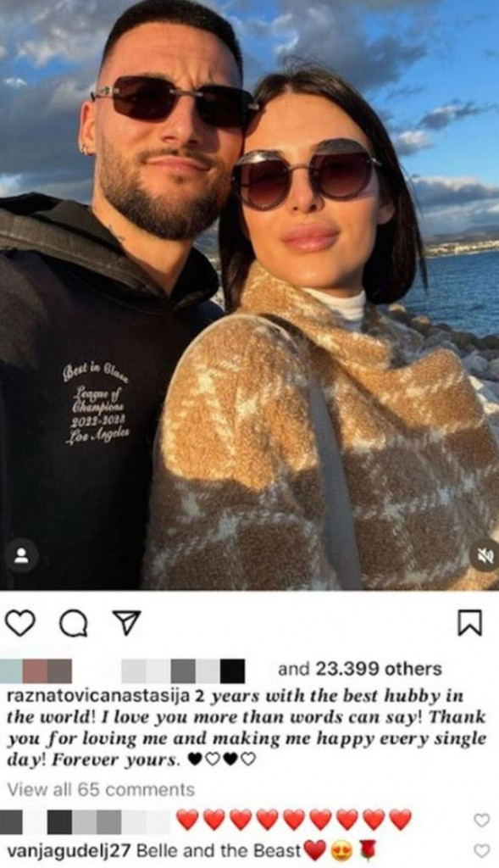This screenshot has height=868, width=499.
Task: Open comments via the speech bubble icon
Action: coord(74,624)
